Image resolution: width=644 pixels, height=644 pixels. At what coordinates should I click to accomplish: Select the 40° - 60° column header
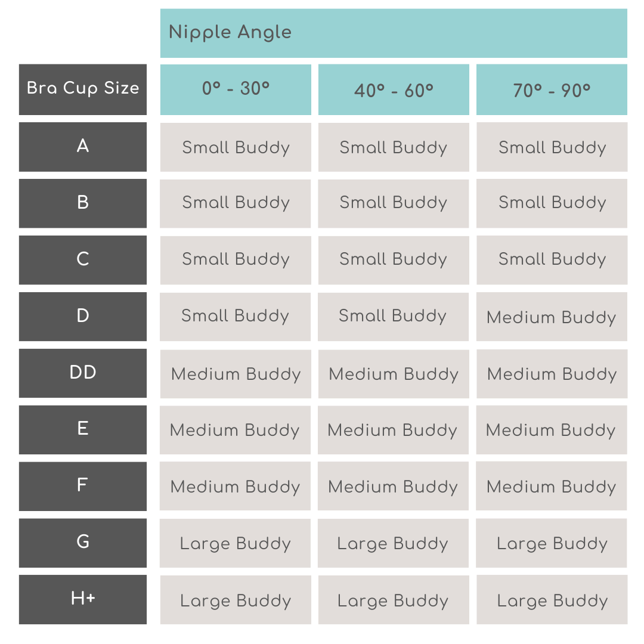[x=394, y=89]
